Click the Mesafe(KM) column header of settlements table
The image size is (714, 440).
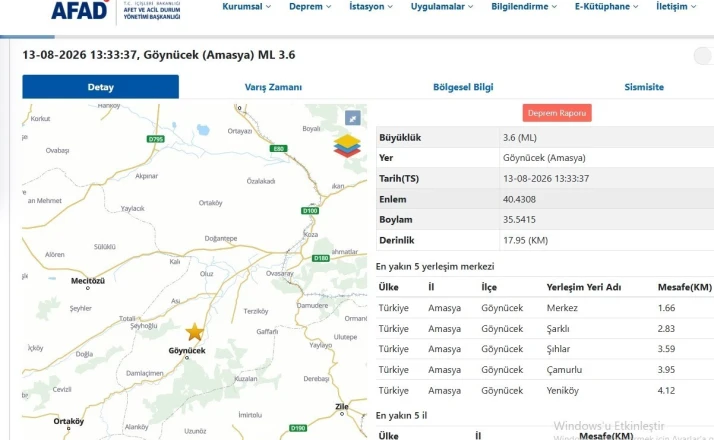pyautogui.click(x=684, y=287)
